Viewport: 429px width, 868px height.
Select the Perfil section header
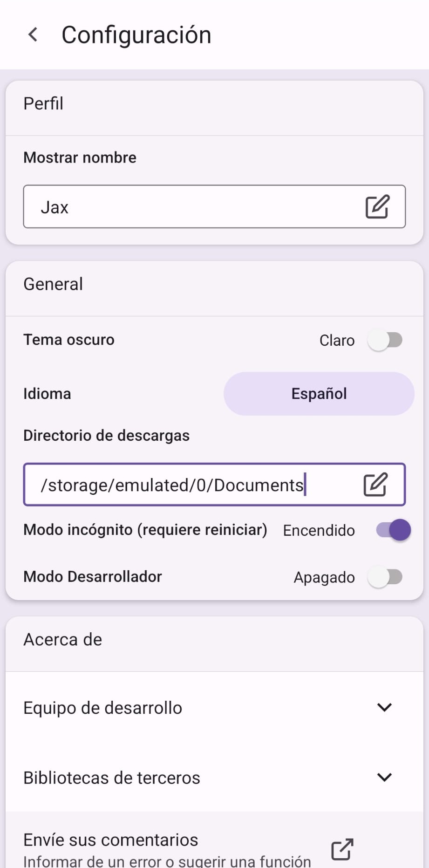tap(43, 103)
